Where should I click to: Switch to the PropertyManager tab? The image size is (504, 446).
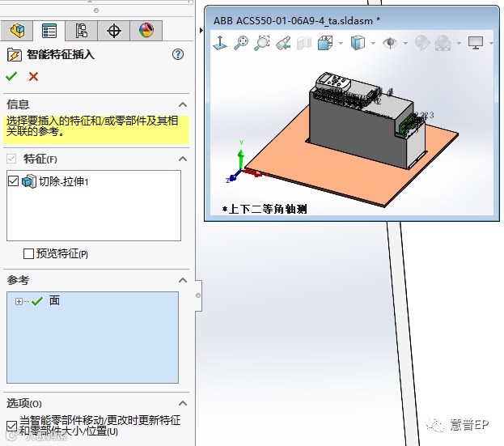[49, 31]
